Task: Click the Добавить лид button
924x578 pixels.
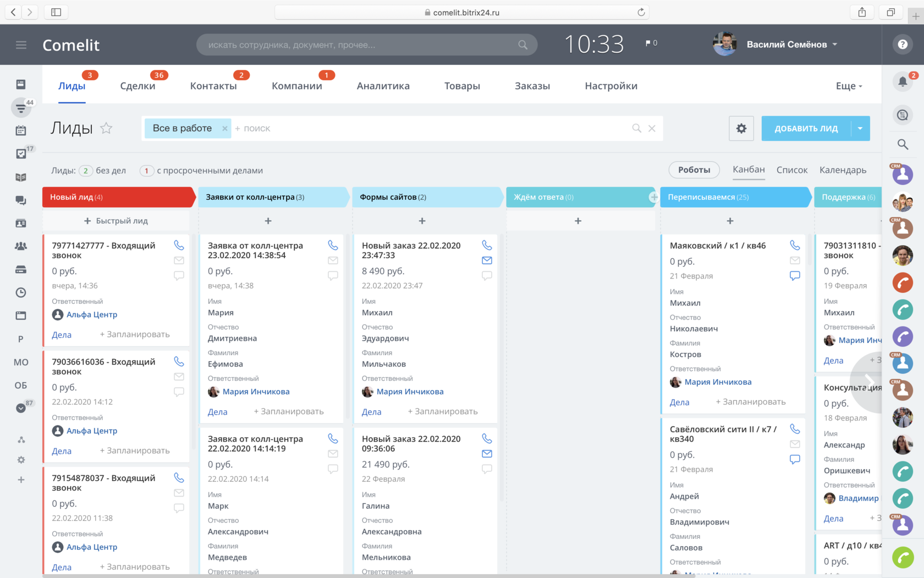Action: click(806, 128)
